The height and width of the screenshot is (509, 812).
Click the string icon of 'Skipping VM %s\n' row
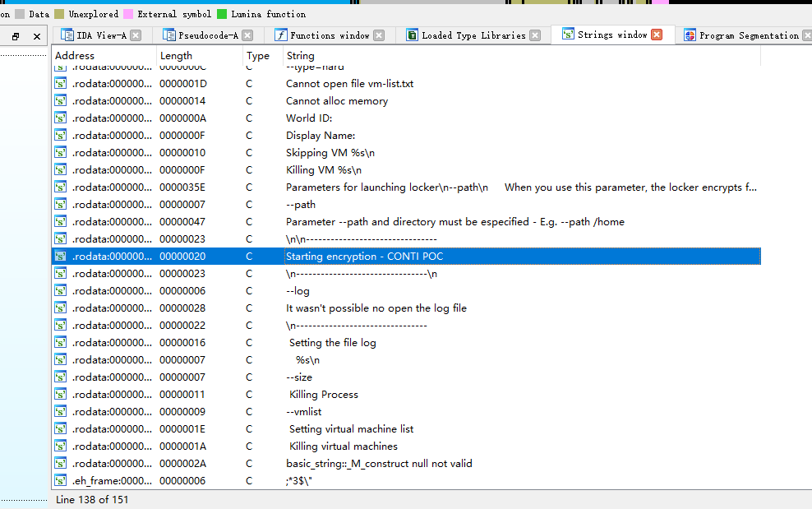coord(61,152)
